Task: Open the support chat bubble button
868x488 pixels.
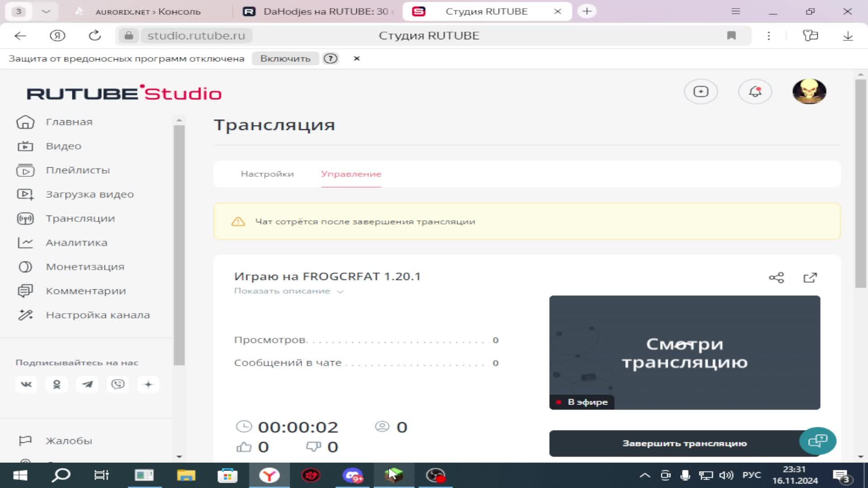Action: click(817, 441)
